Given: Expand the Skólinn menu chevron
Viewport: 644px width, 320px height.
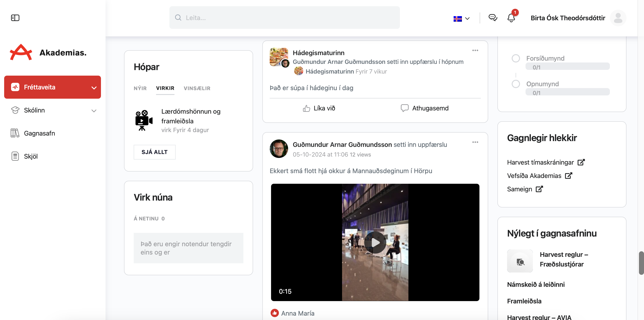Looking at the screenshot, I should (94, 110).
